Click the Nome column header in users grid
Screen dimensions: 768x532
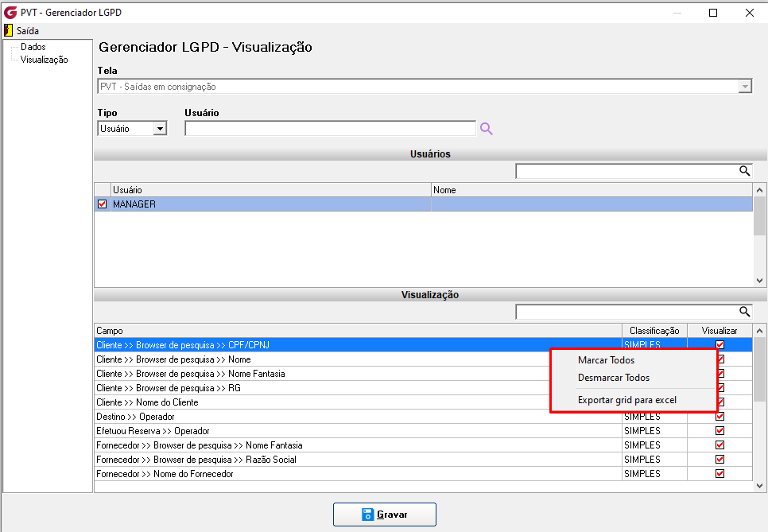pyautogui.click(x=592, y=190)
